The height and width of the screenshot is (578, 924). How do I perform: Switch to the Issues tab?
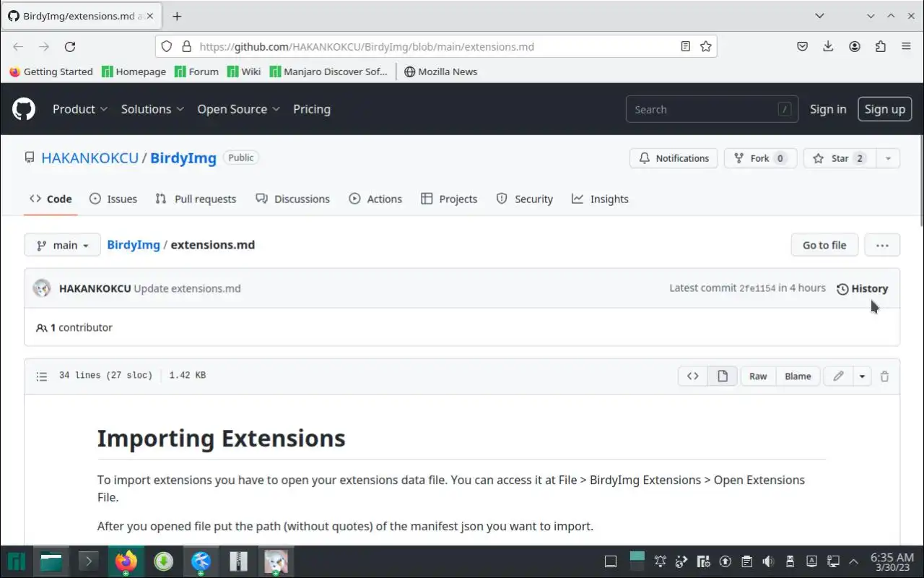tap(113, 199)
